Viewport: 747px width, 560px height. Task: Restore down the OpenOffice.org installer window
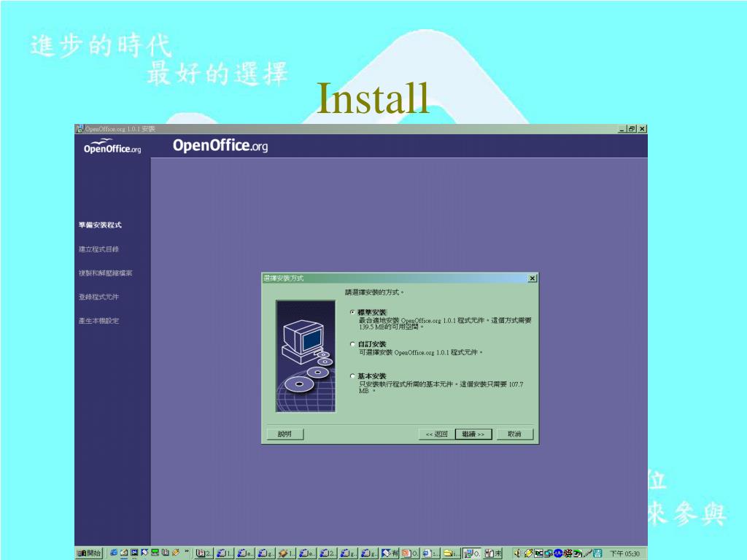pos(632,128)
